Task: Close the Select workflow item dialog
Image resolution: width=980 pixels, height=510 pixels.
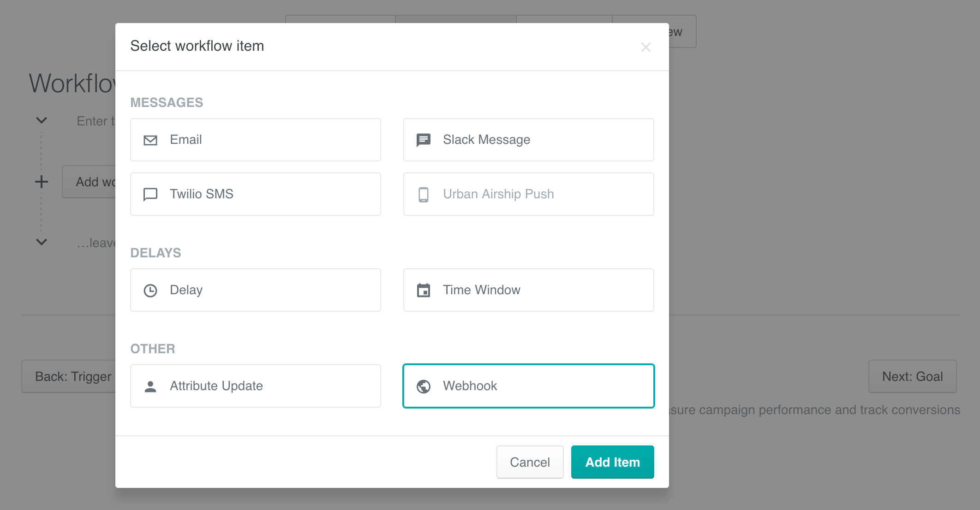Action: click(x=645, y=47)
